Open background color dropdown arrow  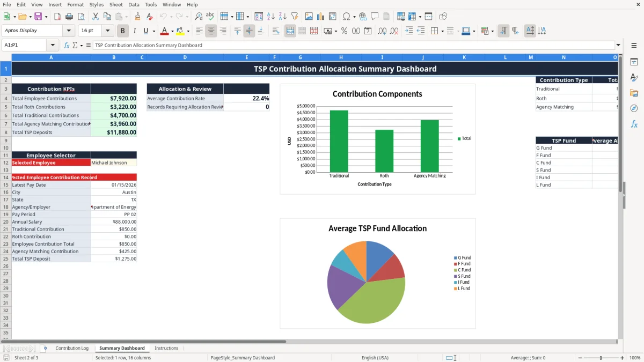(188, 31)
